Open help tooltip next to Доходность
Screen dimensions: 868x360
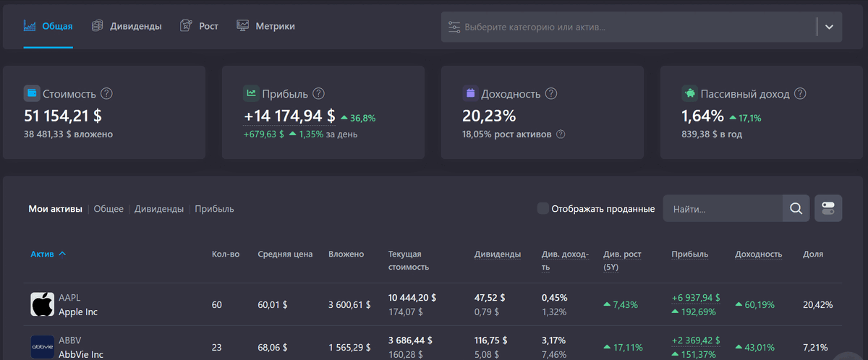pos(551,93)
